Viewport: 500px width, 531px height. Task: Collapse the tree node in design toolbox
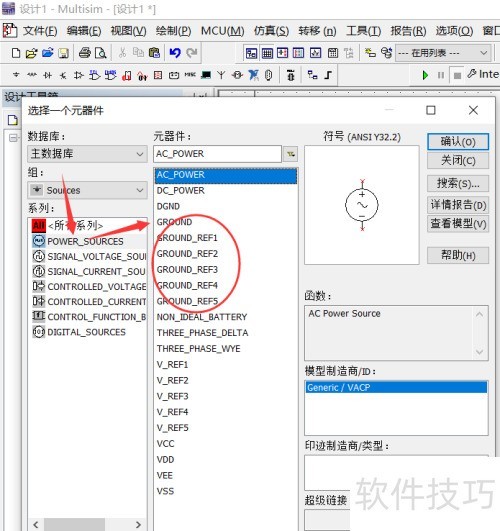(x=13, y=138)
